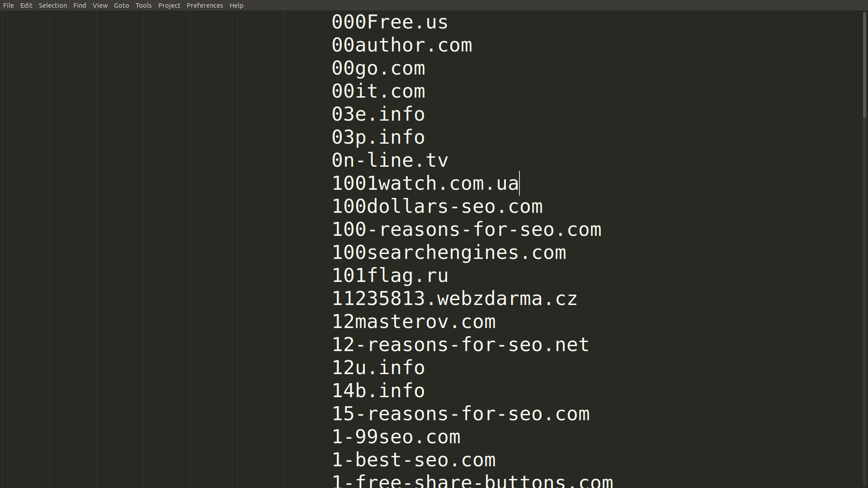Open the Goto menu
The height and width of the screenshot is (488, 868).
pos(121,5)
